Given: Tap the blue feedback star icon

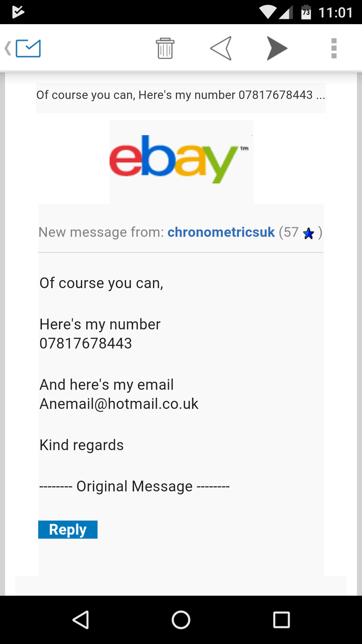Looking at the screenshot, I should coord(309,233).
